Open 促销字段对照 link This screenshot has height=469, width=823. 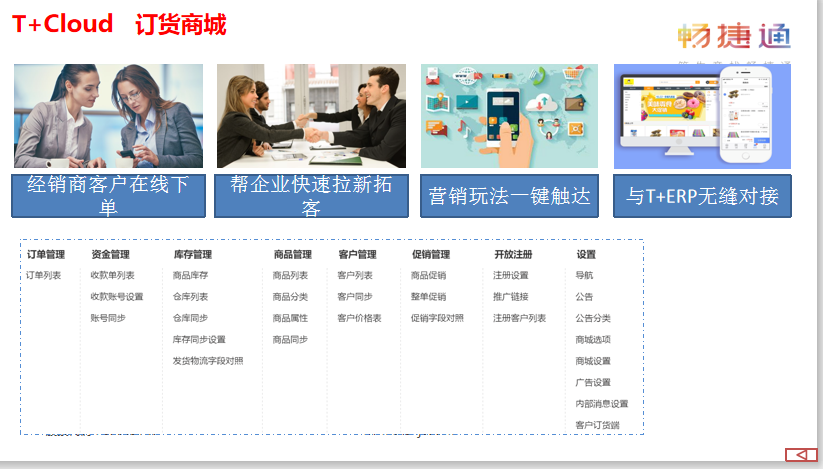click(437, 318)
